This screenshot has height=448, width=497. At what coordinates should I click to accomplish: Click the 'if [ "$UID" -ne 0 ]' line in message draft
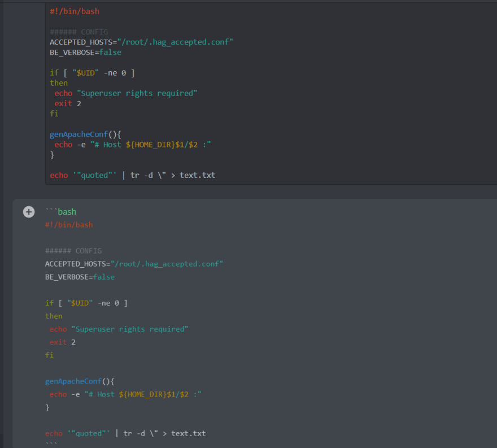pos(86,303)
